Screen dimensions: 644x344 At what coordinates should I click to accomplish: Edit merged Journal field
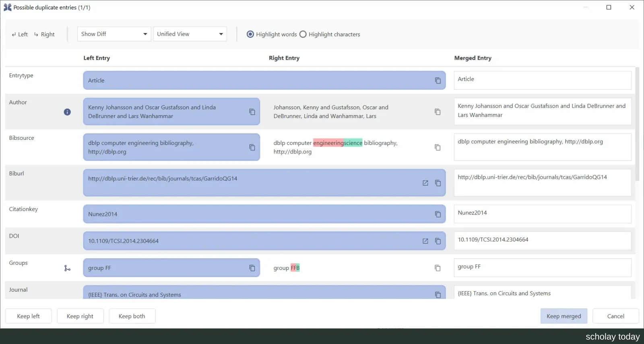[543, 292]
